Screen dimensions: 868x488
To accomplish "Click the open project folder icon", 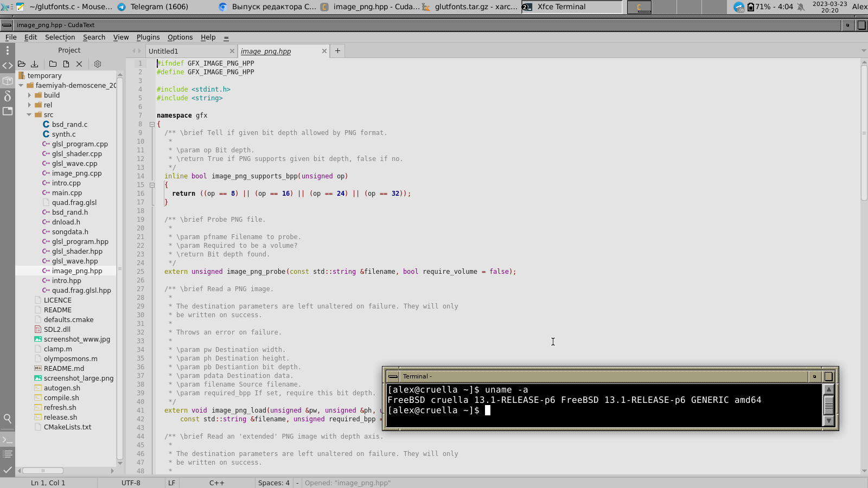I will click(x=22, y=64).
